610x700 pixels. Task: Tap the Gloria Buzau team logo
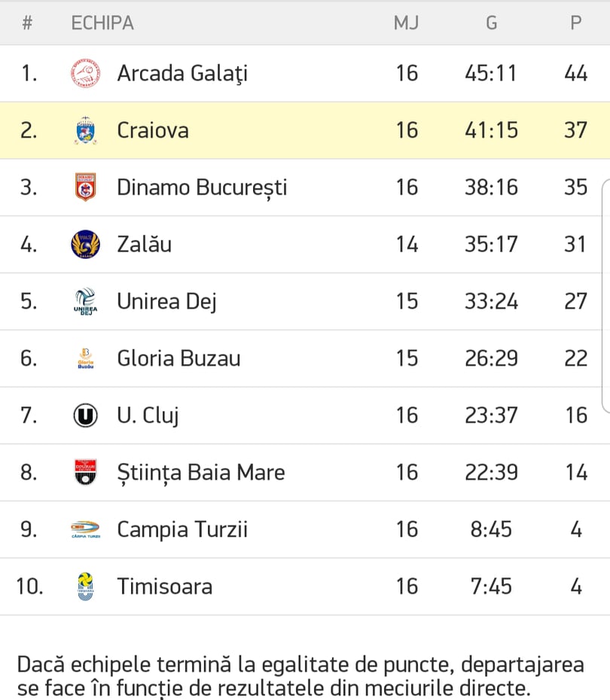pos(85,358)
